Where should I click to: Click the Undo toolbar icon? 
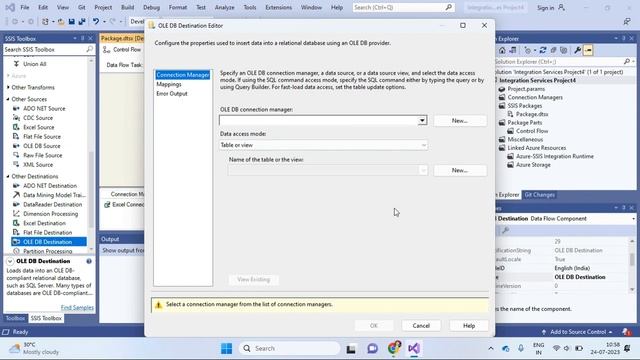(96, 22)
